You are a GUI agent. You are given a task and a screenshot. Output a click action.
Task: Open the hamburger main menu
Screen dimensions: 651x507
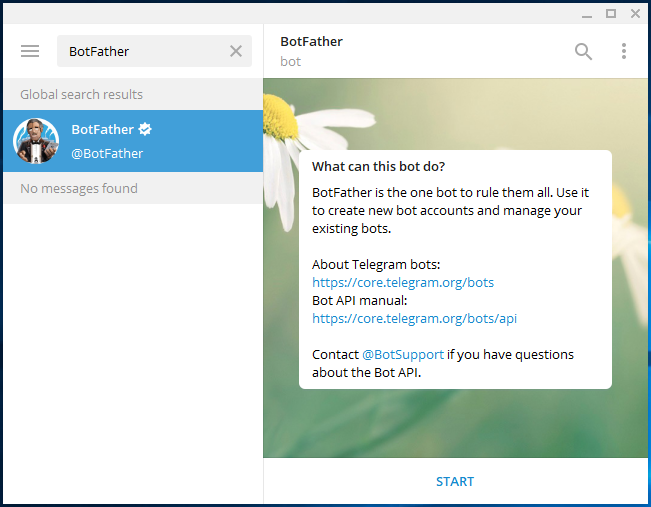(x=30, y=51)
